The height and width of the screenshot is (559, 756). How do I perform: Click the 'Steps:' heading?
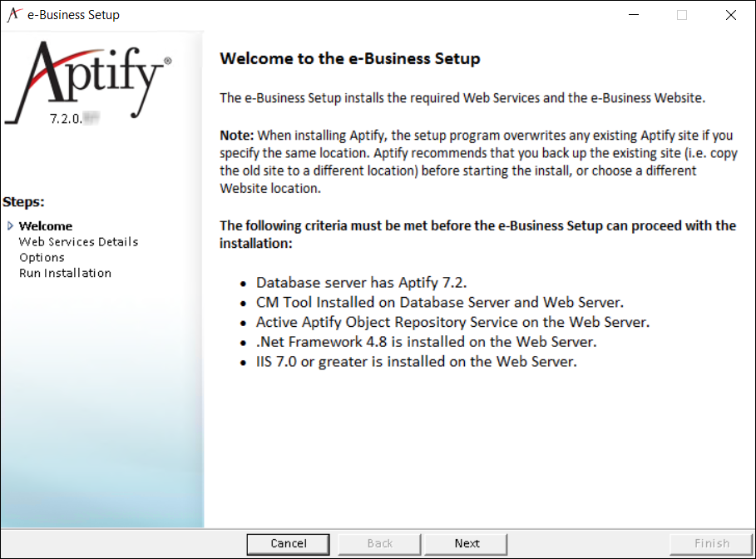click(23, 201)
